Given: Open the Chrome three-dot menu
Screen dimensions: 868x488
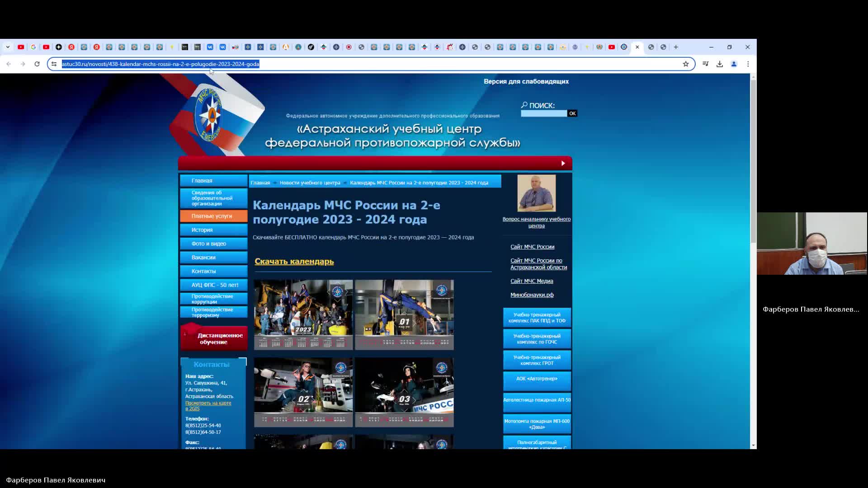Looking at the screenshot, I should [748, 64].
